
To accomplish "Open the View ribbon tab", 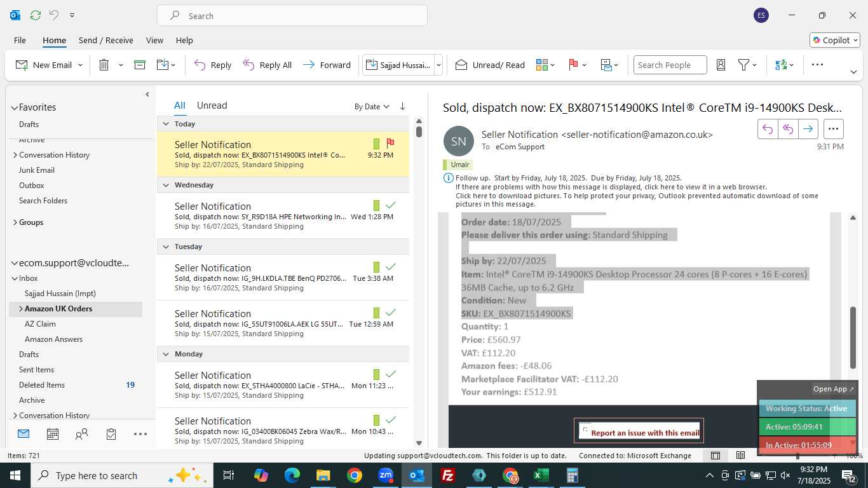I will (154, 40).
